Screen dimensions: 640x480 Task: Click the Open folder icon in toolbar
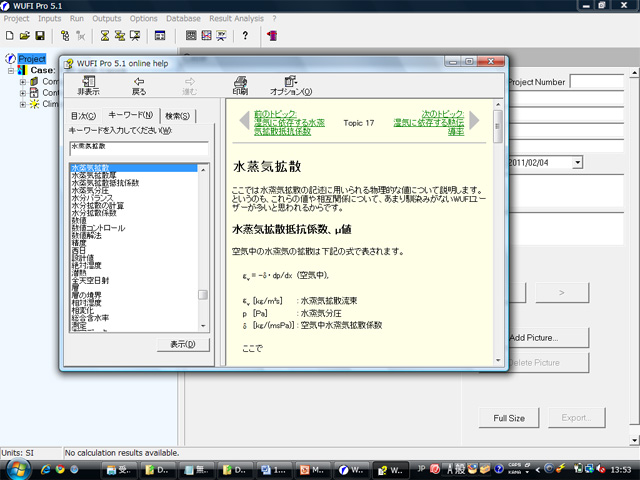[24, 36]
